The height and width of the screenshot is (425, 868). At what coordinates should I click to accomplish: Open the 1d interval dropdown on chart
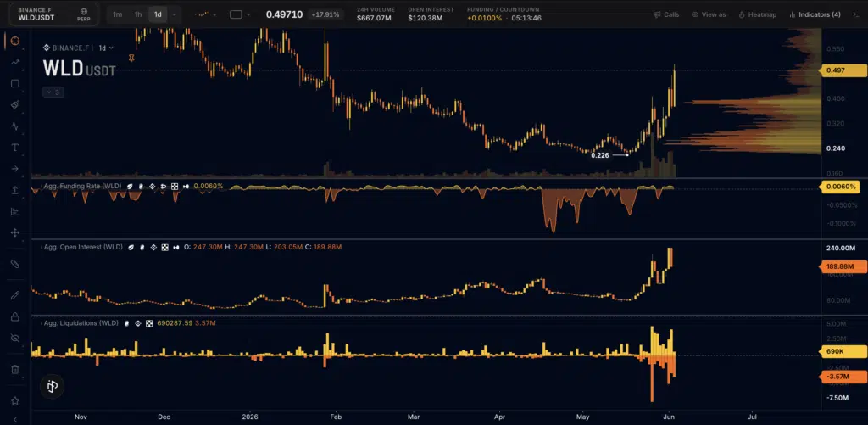[x=106, y=48]
